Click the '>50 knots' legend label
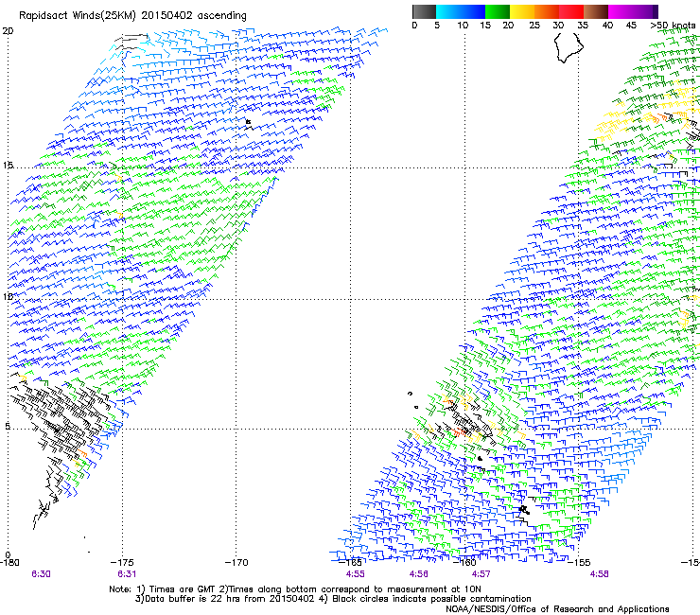 (674, 26)
